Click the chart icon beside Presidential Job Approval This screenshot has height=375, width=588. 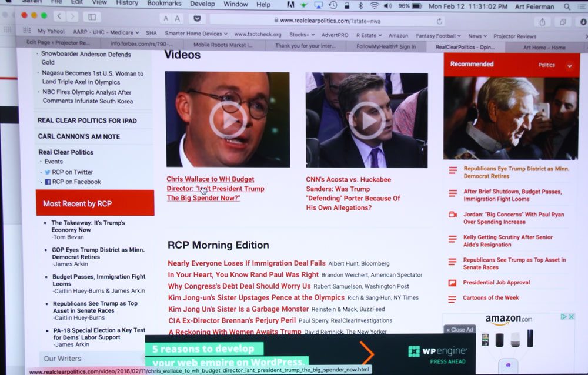coord(453,283)
